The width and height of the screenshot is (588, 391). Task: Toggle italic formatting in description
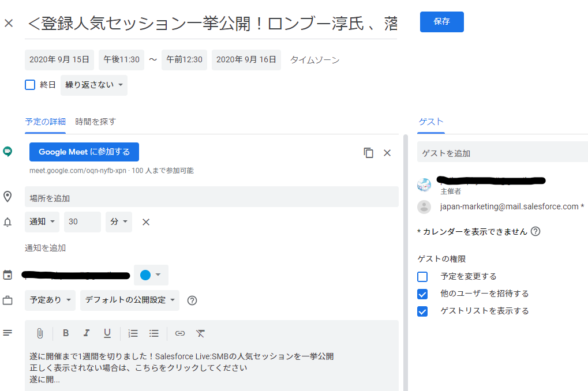[x=86, y=333]
